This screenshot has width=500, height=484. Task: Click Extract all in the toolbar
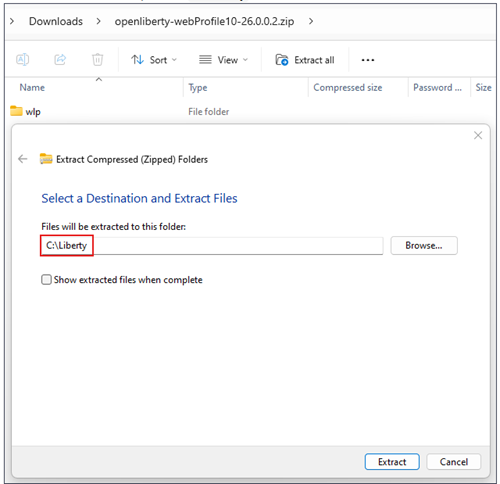pos(305,60)
